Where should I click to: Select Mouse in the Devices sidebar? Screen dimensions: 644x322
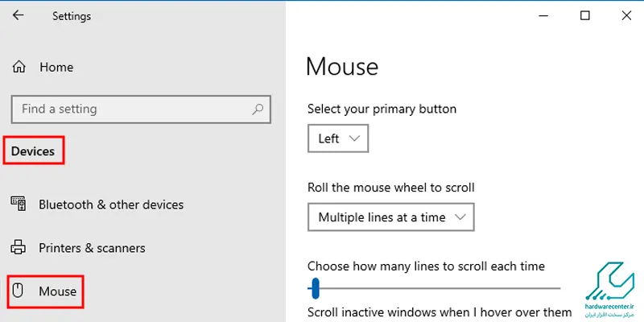click(x=57, y=291)
